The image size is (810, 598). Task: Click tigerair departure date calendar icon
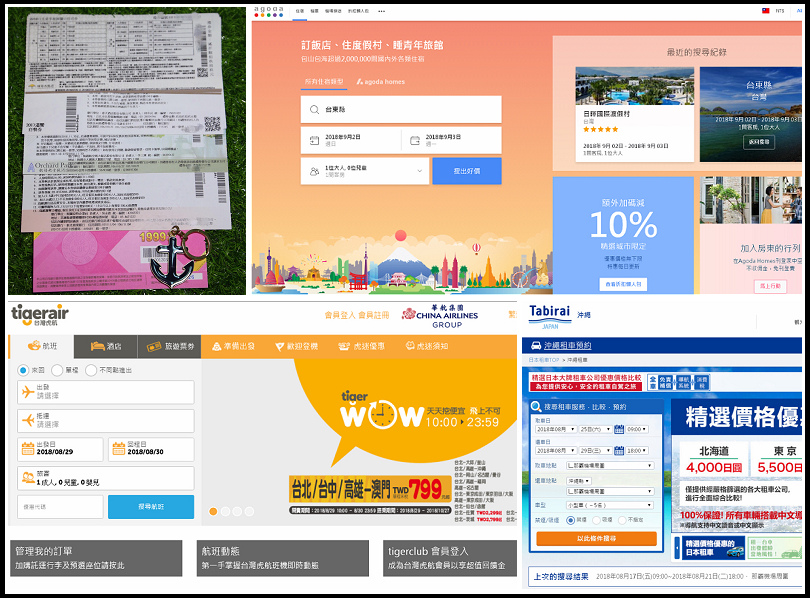(28, 448)
